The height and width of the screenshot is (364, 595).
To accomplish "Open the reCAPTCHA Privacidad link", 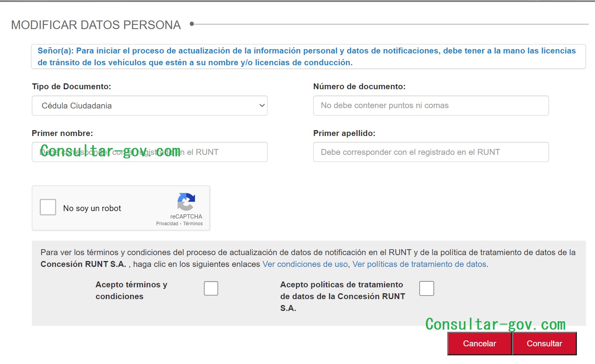I will (x=167, y=224).
